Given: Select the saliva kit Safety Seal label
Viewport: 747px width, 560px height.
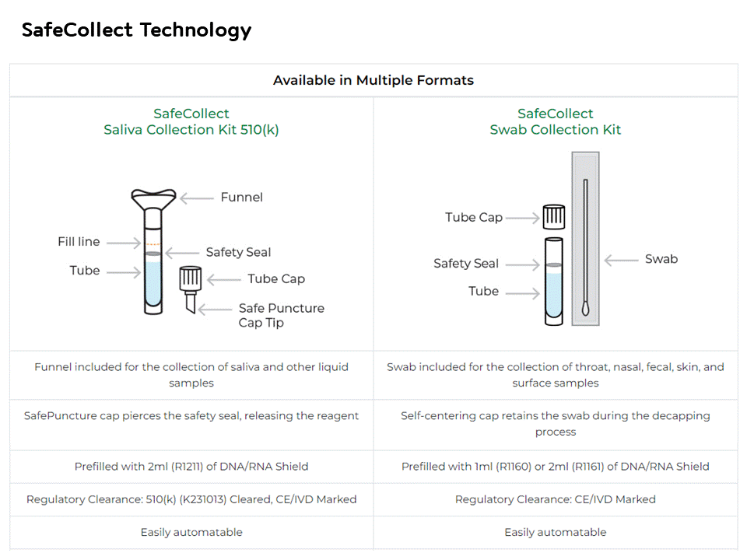Looking at the screenshot, I should (238, 252).
